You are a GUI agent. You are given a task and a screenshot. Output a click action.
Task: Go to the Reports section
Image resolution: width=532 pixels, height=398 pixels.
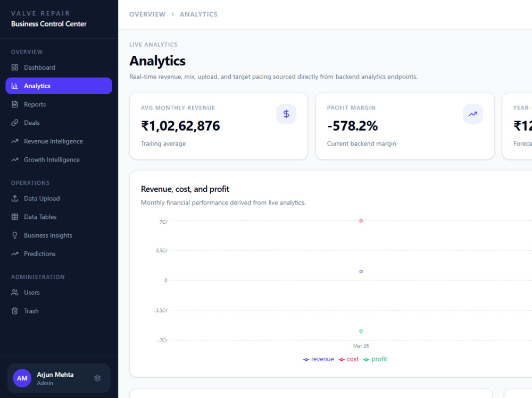[x=59, y=105]
